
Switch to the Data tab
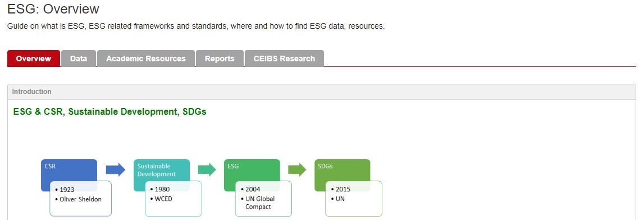point(79,59)
